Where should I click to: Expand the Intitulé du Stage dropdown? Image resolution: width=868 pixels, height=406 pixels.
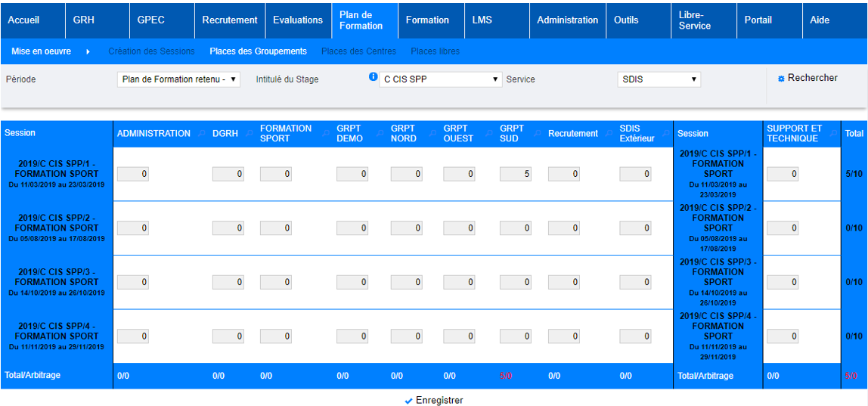(x=440, y=79)
